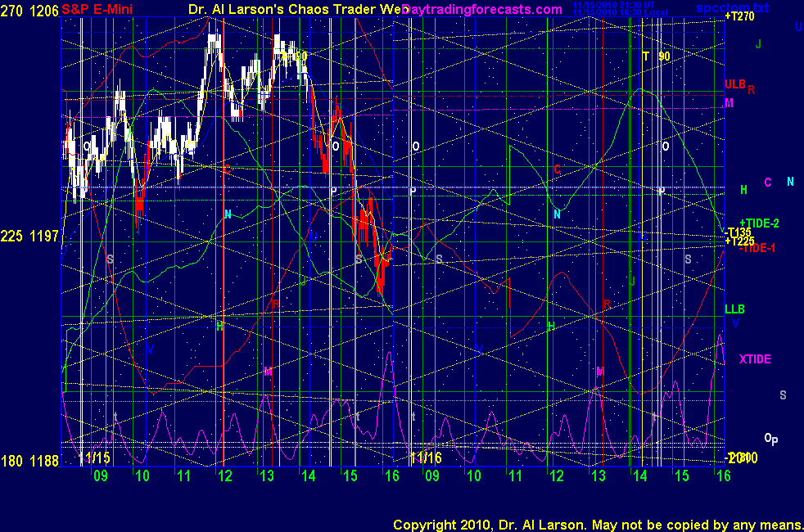Click the 11/16 date marker
This screenshot has height=532, width=804.
point(426,458)
